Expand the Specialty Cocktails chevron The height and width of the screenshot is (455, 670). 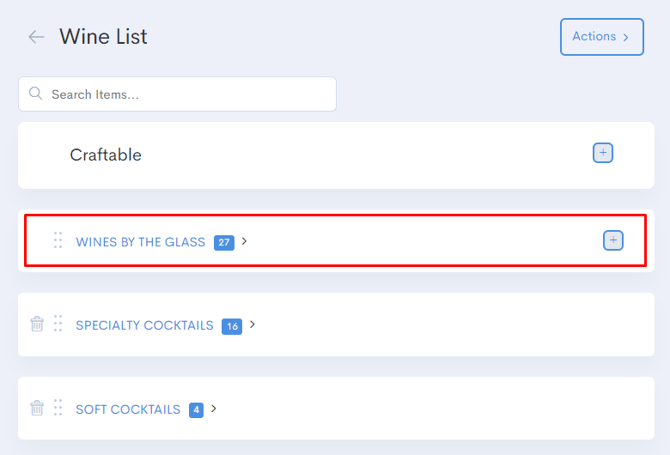pos(253,325)
